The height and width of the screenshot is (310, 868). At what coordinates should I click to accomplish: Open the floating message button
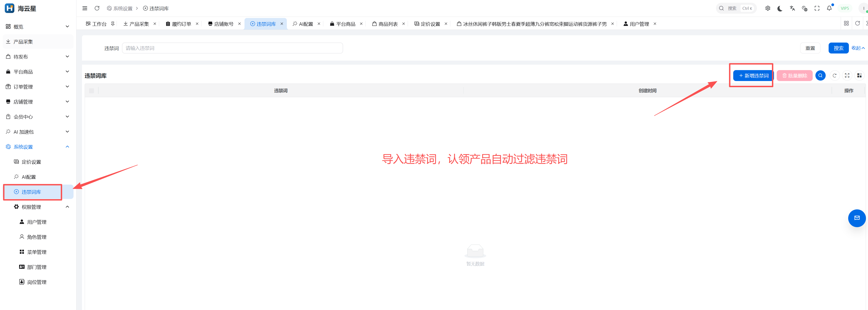tap(857, 218)
